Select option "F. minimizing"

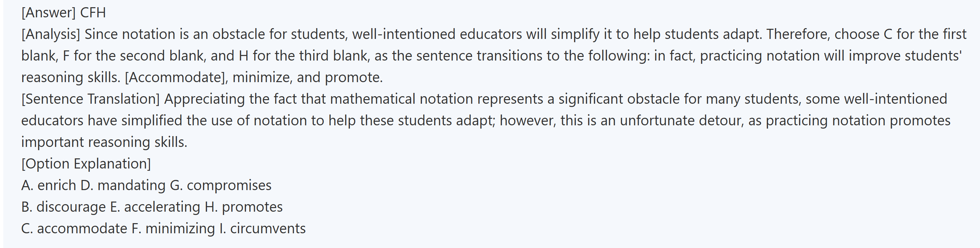click(x=173, y=229)
